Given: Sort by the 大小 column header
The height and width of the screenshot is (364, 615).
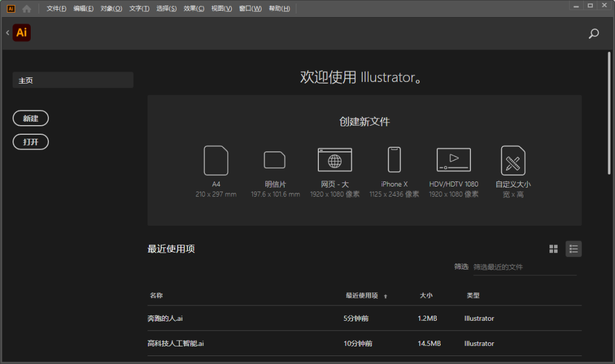Looking at the screenshot, I should pyautogui.click(x=426, y=295).
